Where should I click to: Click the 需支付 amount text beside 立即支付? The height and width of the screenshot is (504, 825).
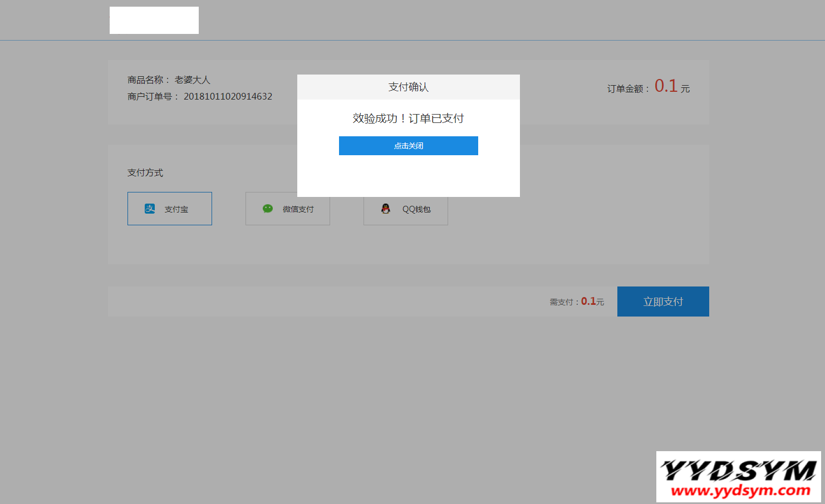[x=577, y=302]
